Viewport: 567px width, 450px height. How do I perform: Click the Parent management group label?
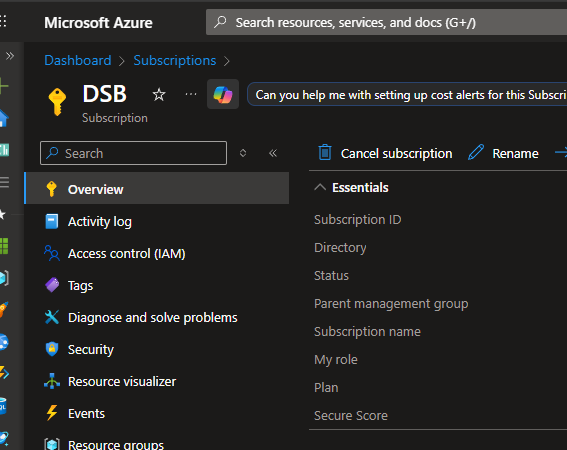click(x=391, y=304)
